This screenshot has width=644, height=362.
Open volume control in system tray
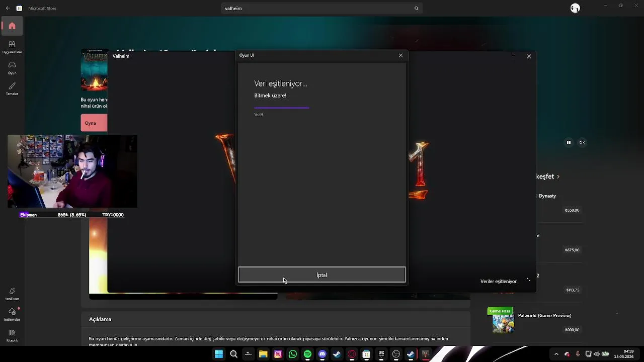[x=597, y=354]
